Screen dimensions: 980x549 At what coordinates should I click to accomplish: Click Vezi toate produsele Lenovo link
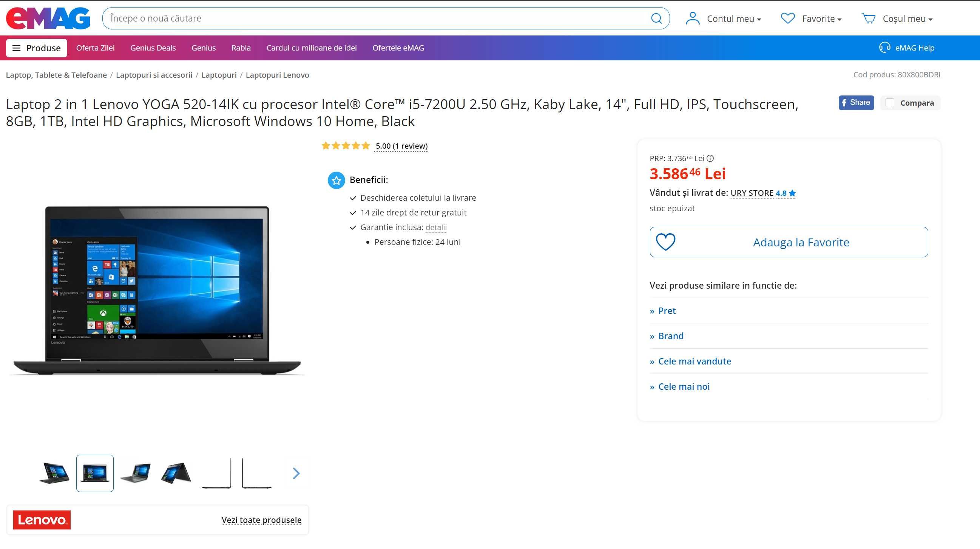262,520
